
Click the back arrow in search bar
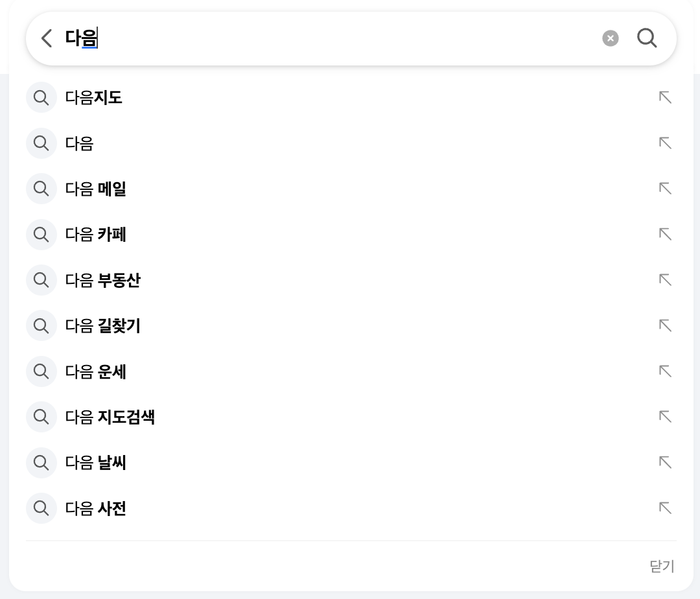click(x=46, y=39)
